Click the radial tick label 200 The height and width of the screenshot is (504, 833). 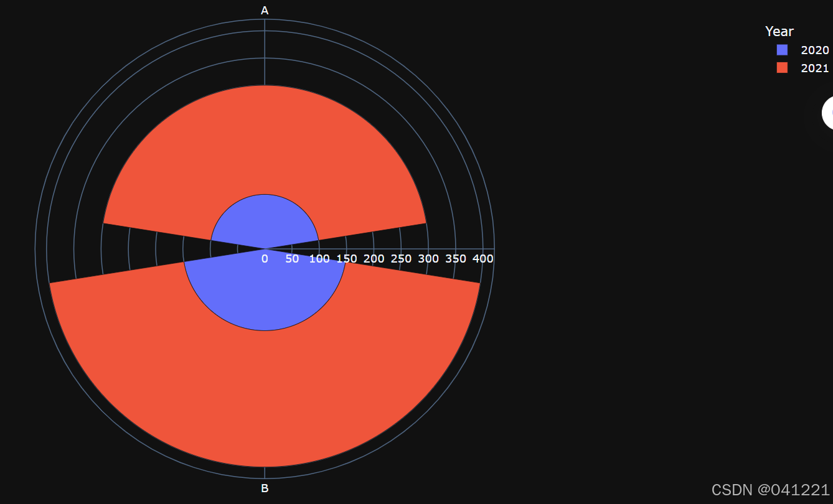374,258
